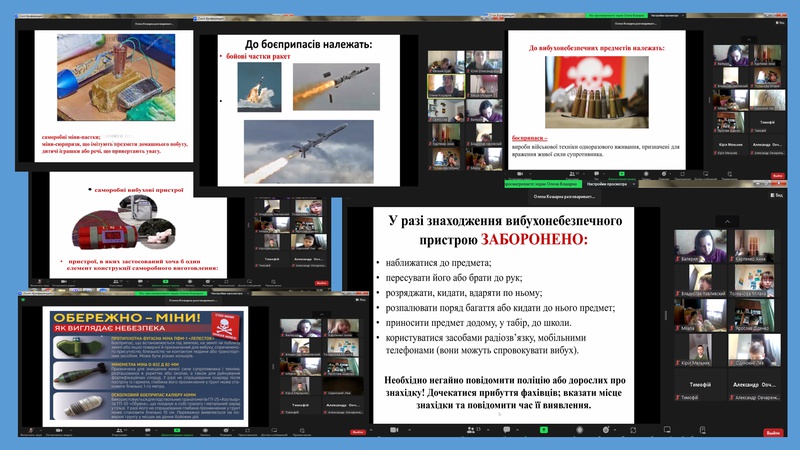Viewport: 800px width, 450px height.
Task: Select Валерия video tile, ЗАБОРОНЕНО window
Action: tap(701, 246)
